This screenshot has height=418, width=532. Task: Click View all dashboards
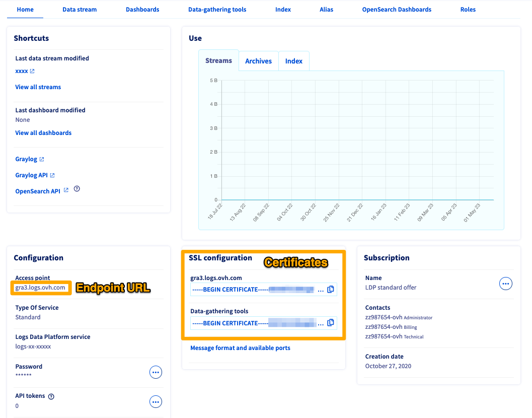click(43, 132)
